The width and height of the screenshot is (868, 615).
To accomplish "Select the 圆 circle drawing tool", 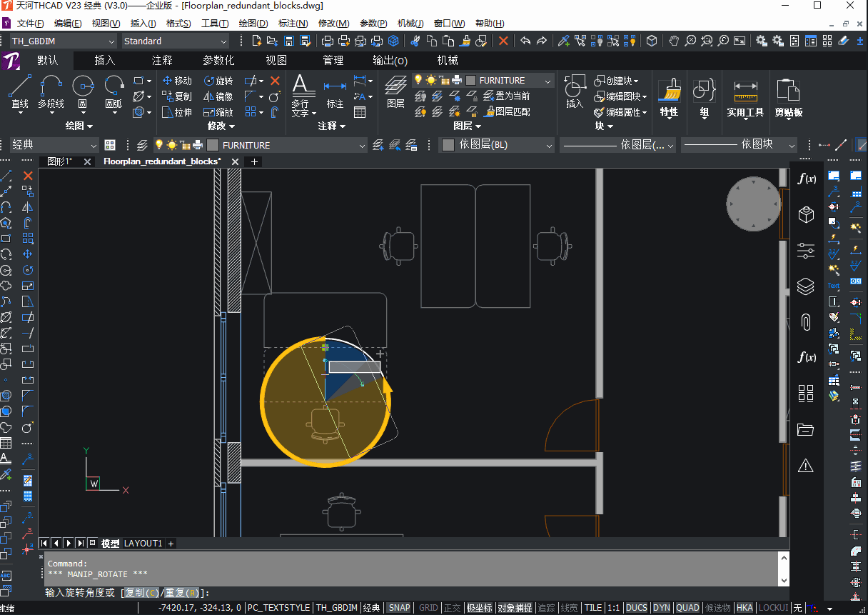I will pyautogui.click(x=83, y=92).
